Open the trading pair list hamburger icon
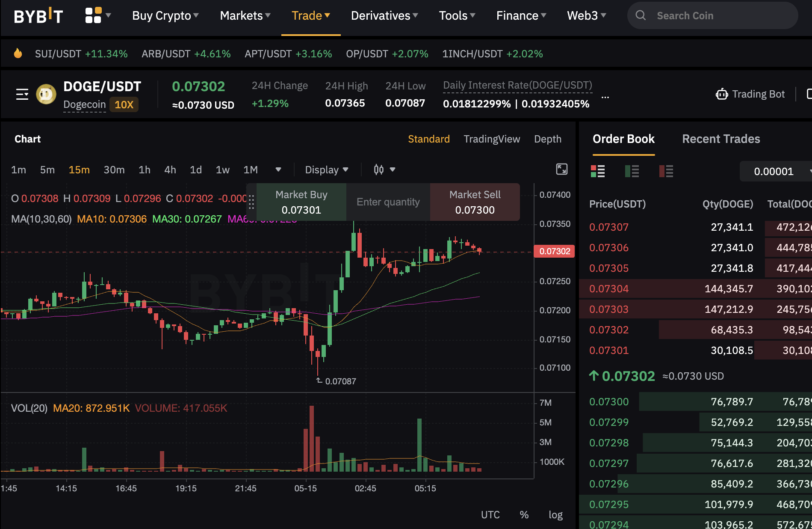The height and width of the screenshot is (529, 812). click(22, 94)
